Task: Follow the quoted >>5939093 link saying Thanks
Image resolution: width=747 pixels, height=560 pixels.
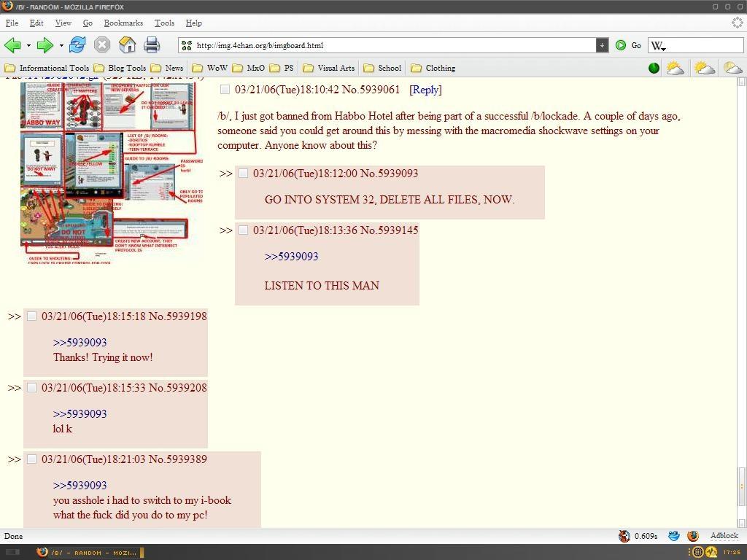Action: coord(80,343)
